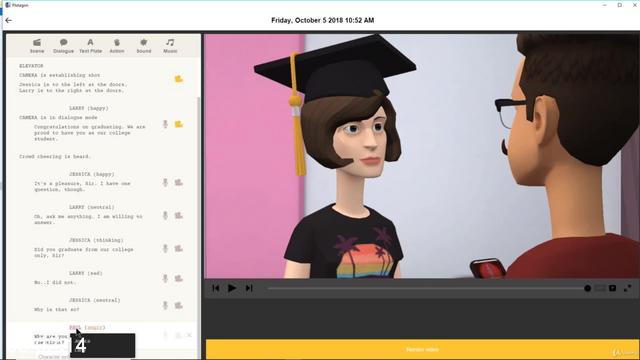The width and height of the screenshot is (640, 360).
Task: Open the LARRY (neutral) character header
Action: click(x=91, y=207)
